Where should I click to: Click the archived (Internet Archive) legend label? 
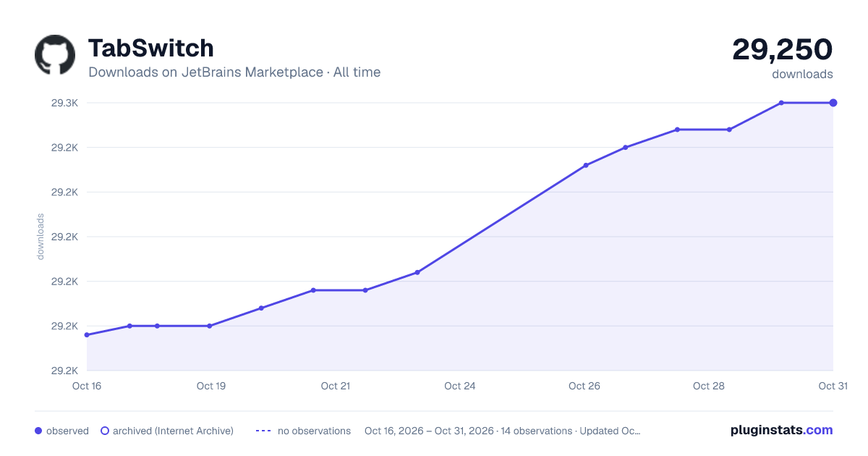[x=174, y=431]
